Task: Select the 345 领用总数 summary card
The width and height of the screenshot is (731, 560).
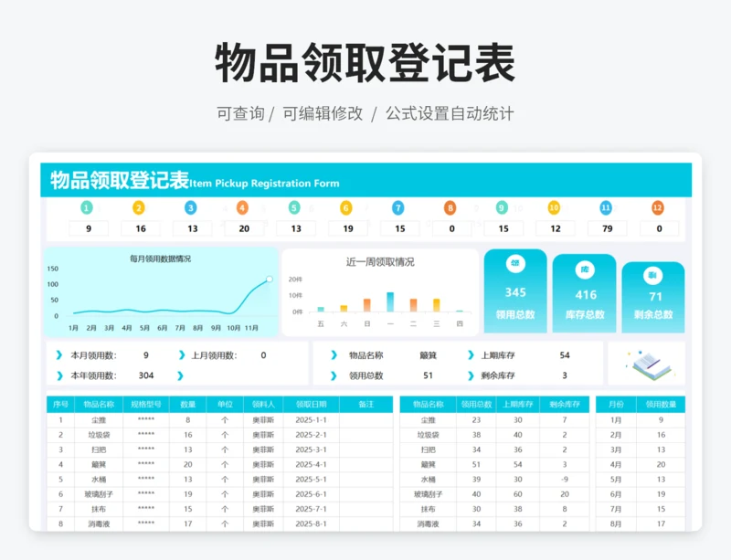Action: coord(515,291)
